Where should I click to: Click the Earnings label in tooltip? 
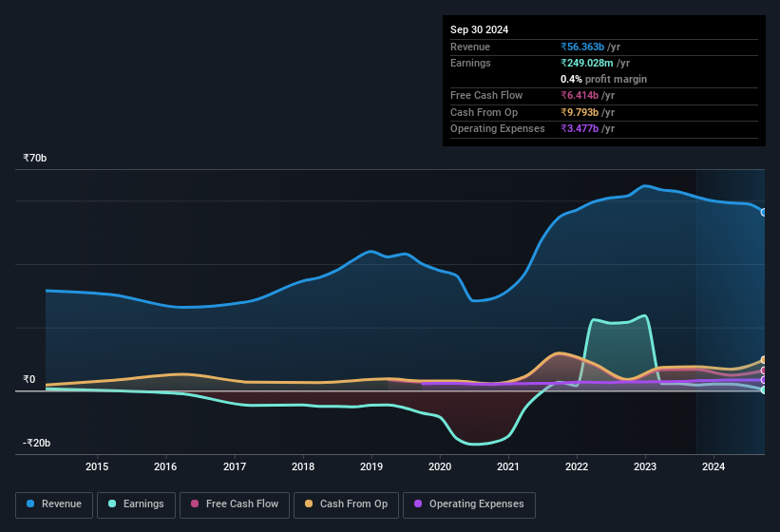click(470, 63)
